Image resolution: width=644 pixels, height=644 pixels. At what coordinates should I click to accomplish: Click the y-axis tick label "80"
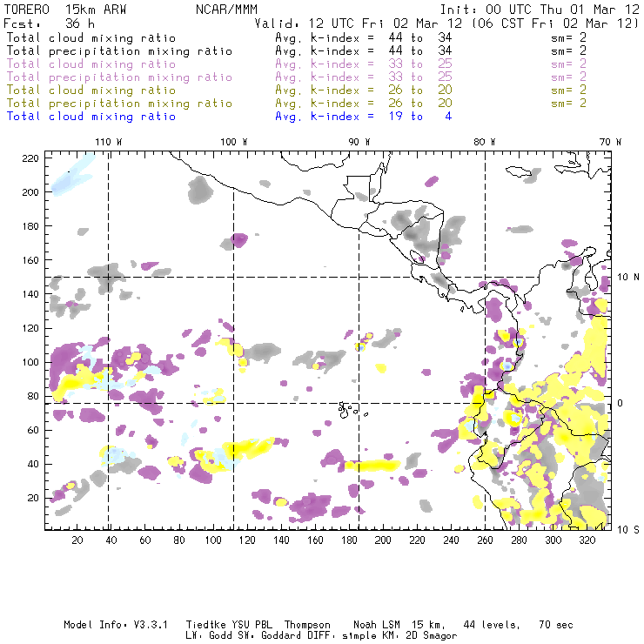[33, 396]
